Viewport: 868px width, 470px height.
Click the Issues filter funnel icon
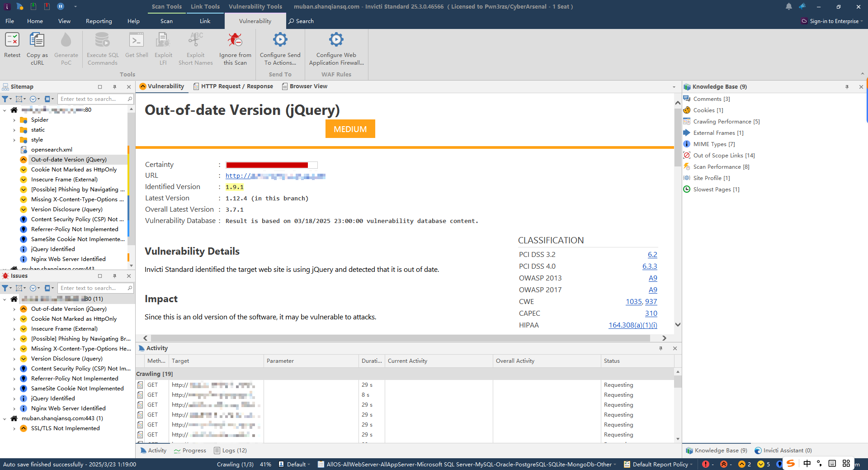coord(6,288)
